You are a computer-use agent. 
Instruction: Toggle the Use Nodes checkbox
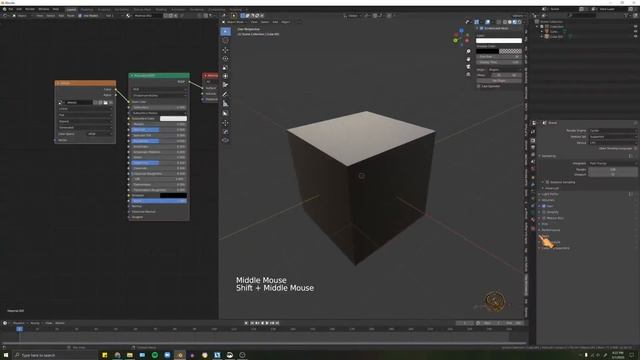pos(80,16)
